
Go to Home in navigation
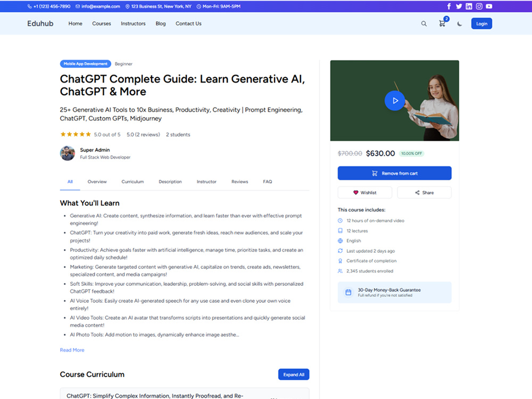[76, 23]
